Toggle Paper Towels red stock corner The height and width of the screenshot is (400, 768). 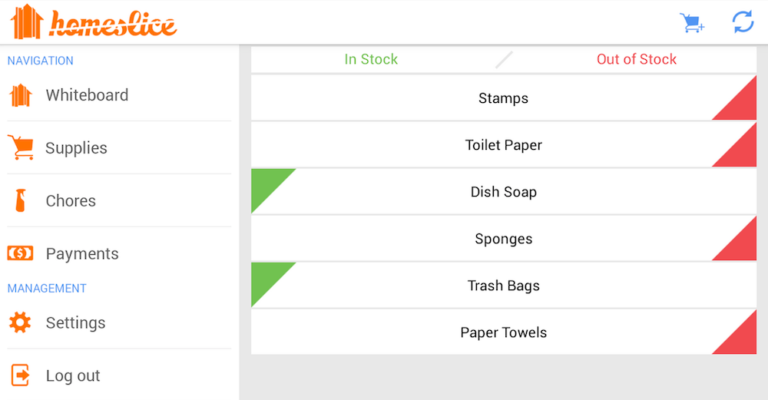pyautogui.click(x=742, y=340)
